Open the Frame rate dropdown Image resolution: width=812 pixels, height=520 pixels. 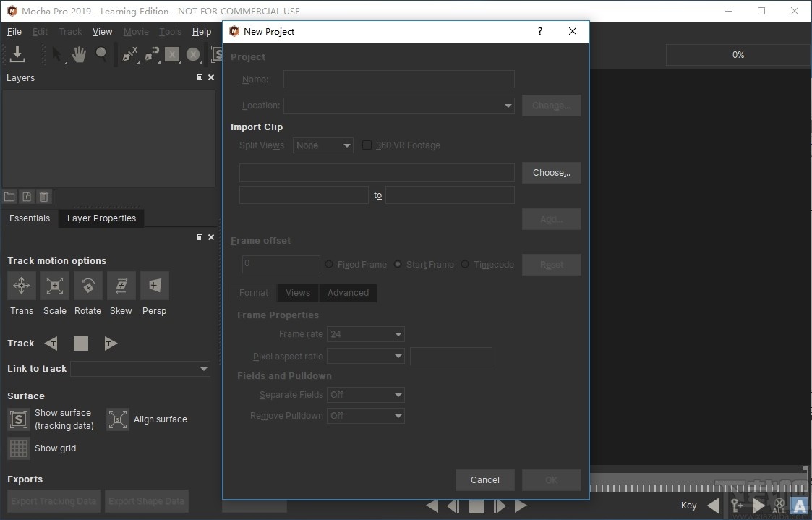[x=366, y=334]
